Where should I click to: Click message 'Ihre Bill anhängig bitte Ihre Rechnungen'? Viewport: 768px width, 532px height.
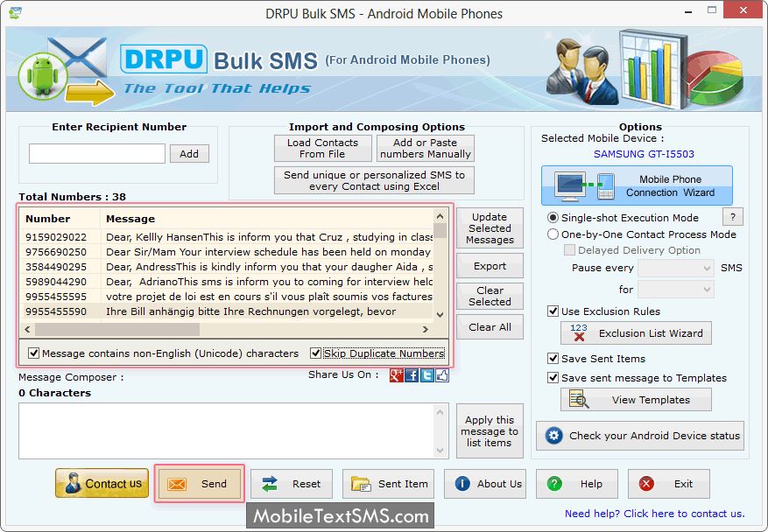pyautogui.click(x=250, y=311)
